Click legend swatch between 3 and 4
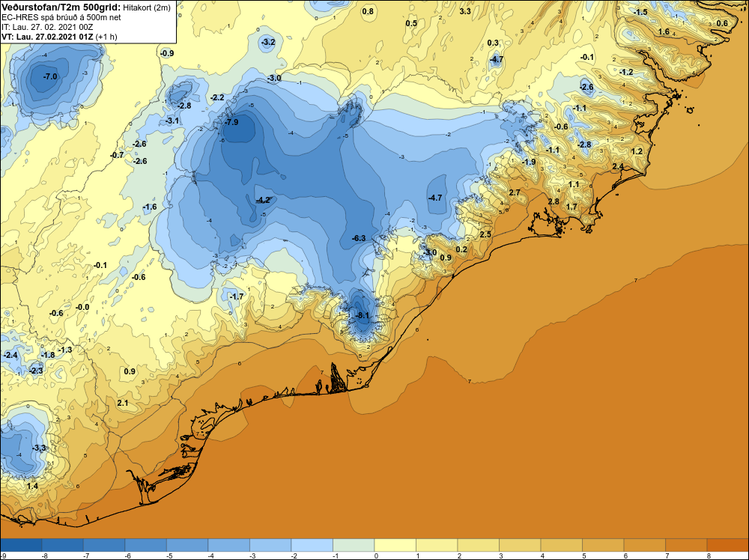Viewport: 749px width, 560px height. pos(520,545)
